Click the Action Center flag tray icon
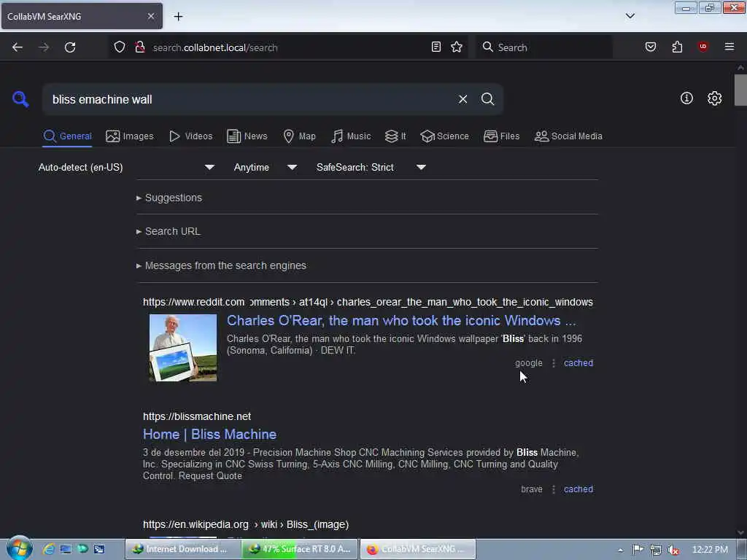This screenshot has height=560, width=747. click(638, 550)
